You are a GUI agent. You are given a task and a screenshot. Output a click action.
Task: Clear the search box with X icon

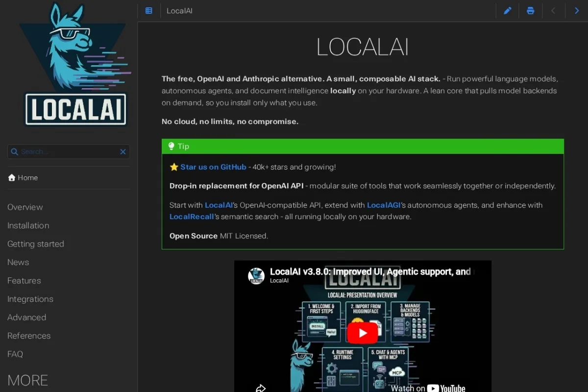(123, 152)
